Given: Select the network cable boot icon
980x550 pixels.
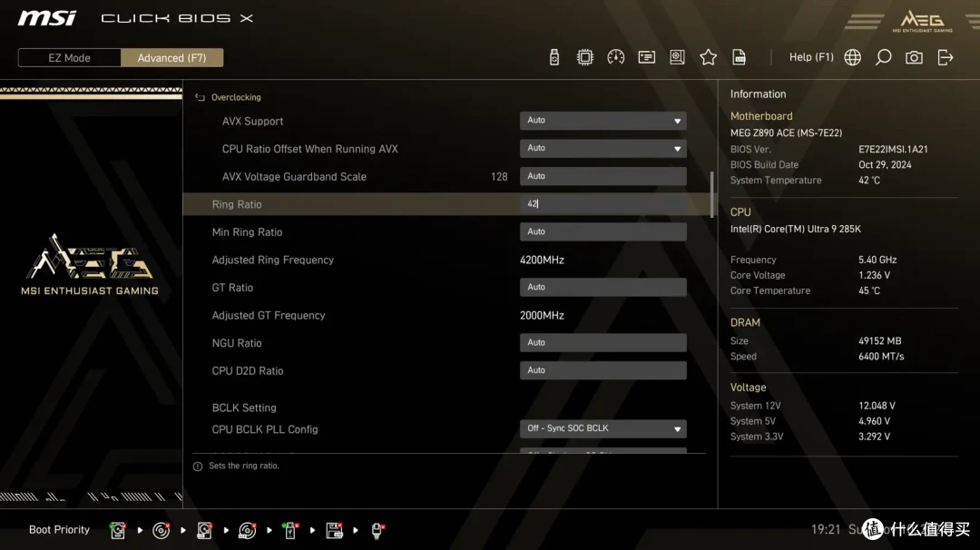Looking at the screenshot, I should point(377,530).
